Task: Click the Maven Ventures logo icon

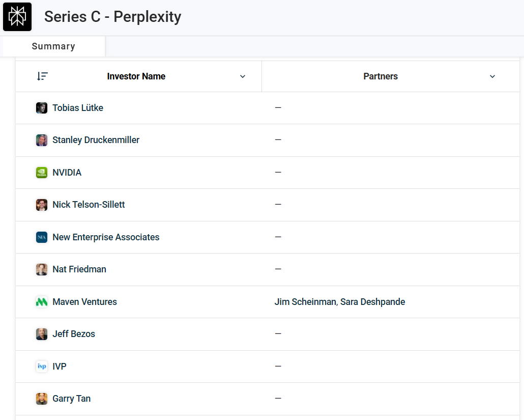Action: 42,302
